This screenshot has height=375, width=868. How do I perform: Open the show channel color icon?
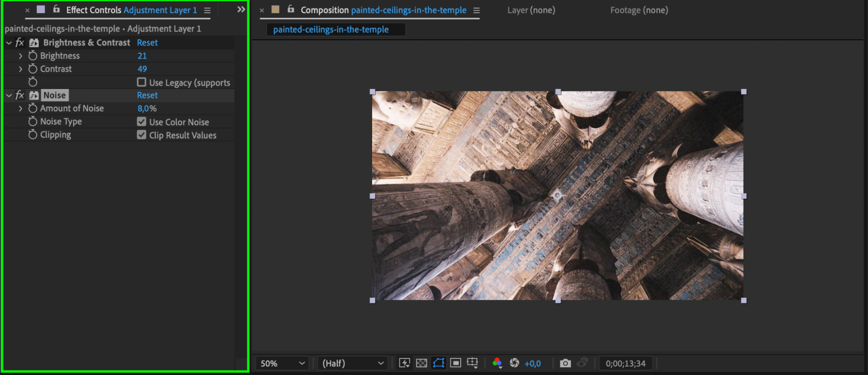coord(497,363)
